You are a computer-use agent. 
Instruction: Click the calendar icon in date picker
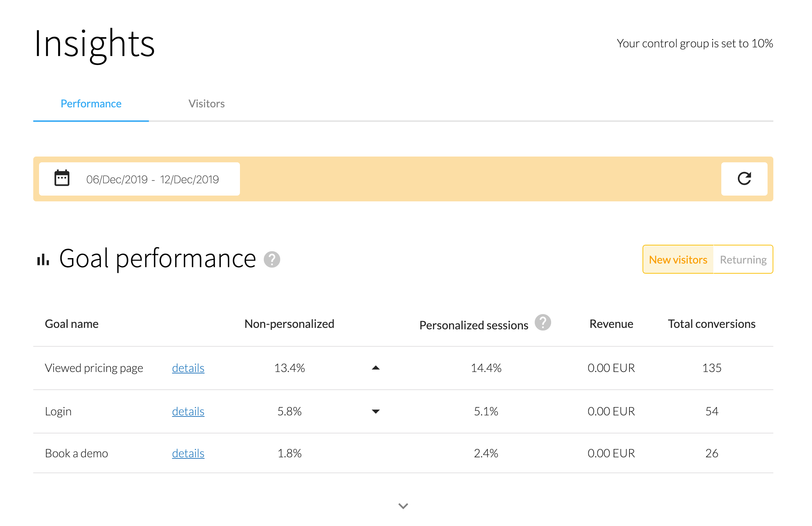coord(62,178)
